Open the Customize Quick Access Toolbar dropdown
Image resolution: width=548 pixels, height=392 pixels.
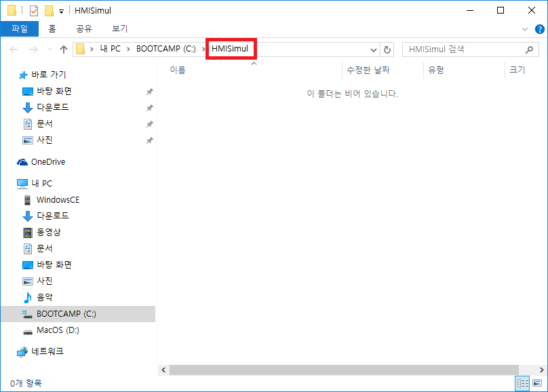coord(61,11)
